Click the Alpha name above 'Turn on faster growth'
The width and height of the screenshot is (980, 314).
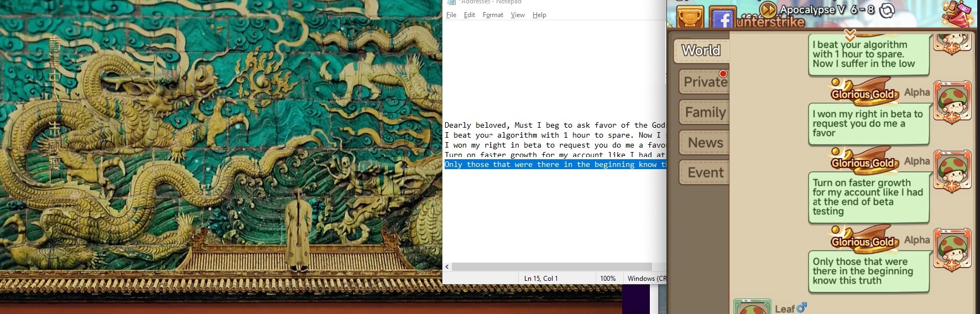pos(917,161)
